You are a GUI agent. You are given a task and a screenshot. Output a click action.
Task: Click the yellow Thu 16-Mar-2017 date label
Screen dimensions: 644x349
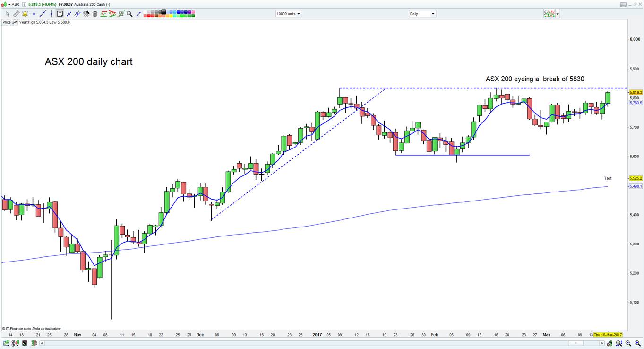[608, 334]
